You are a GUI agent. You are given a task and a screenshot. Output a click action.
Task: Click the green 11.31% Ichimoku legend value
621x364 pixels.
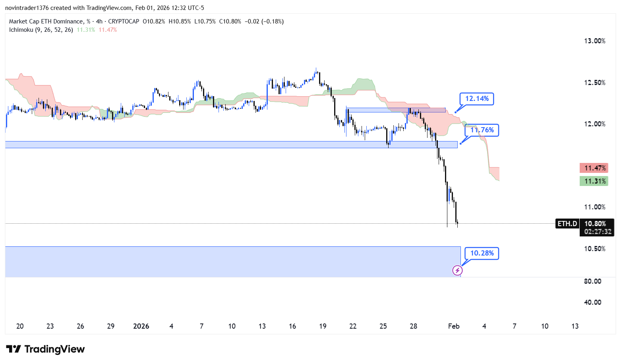tap(86, 30)
